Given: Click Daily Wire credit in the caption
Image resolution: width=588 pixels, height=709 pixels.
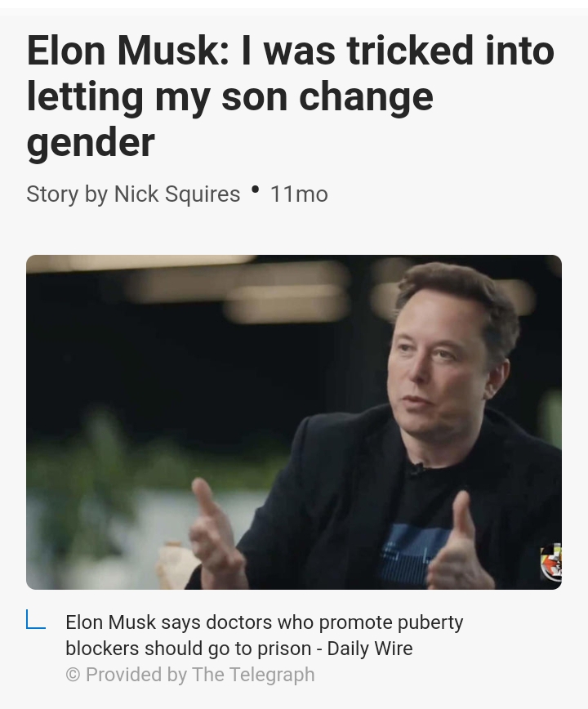Looking at the screenshot, I should 370,649.
